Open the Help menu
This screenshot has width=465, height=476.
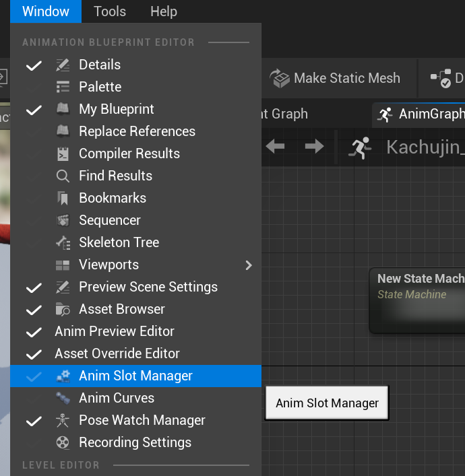[164, 11]
